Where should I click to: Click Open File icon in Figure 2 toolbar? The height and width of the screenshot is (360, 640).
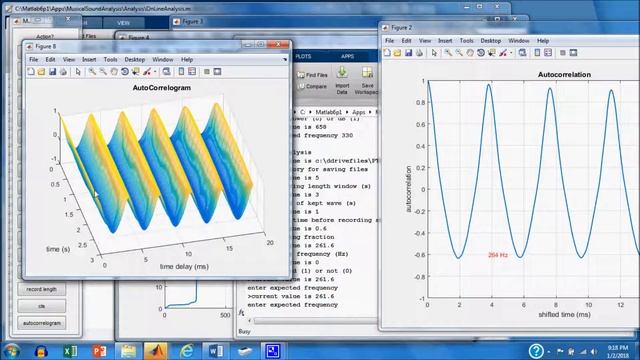tap(398, 53)
